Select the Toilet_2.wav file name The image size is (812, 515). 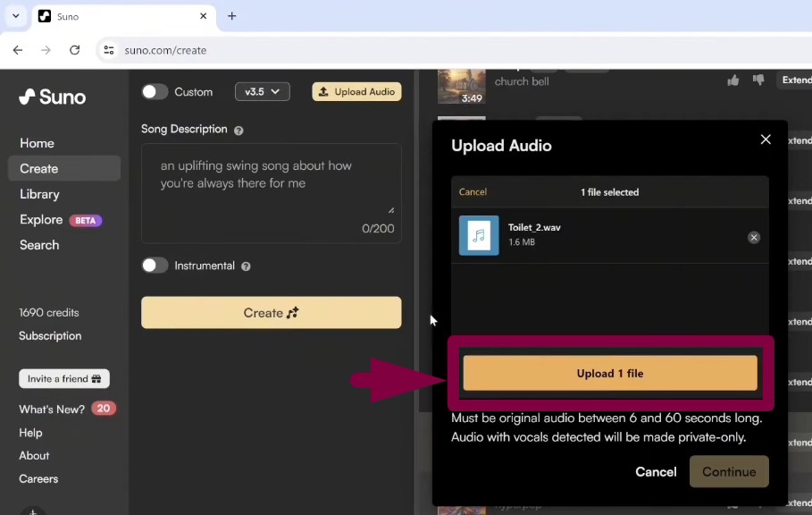point(534,227)
